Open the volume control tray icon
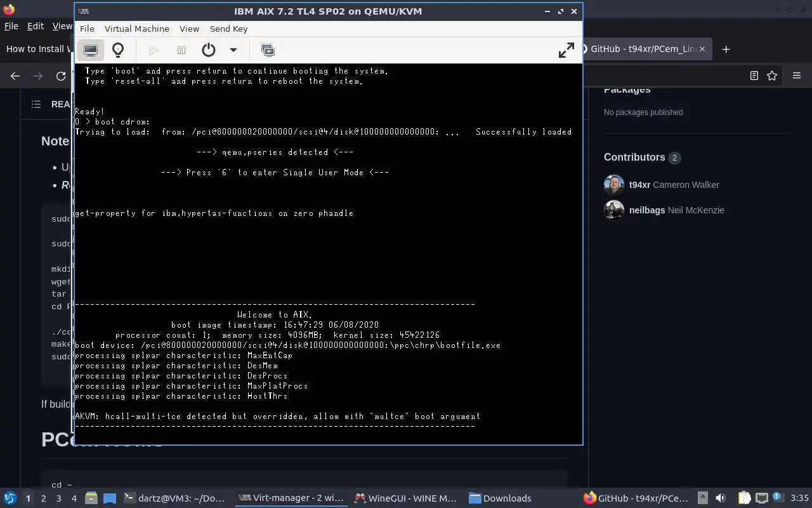812x508 pixels. point(721,498)
